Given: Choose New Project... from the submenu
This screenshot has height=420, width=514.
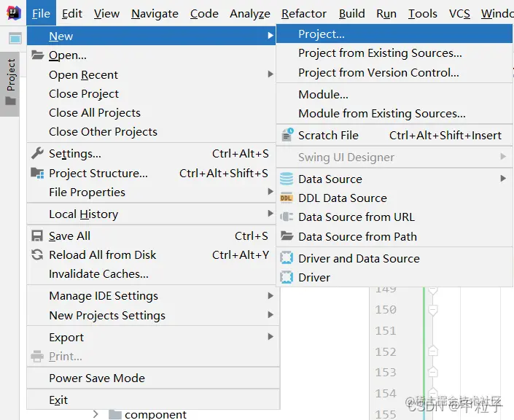Looking at the screenshot, I should pyautogui.click(x=394, y=34).
